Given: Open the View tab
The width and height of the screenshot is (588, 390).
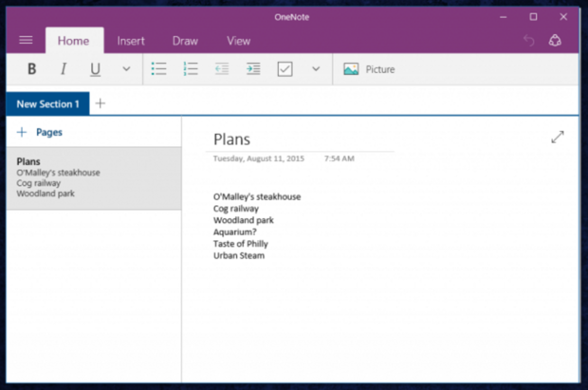Looking at the screenshot, I should (x=238, y=41).
